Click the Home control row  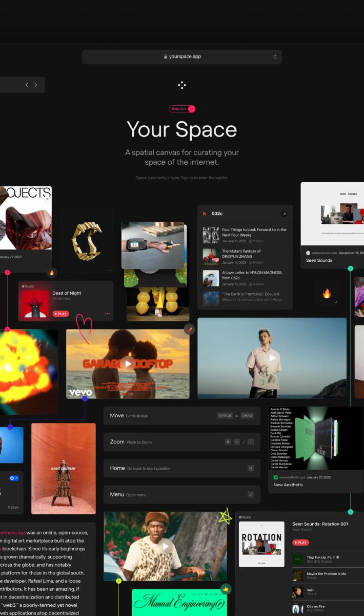(182, 468)
